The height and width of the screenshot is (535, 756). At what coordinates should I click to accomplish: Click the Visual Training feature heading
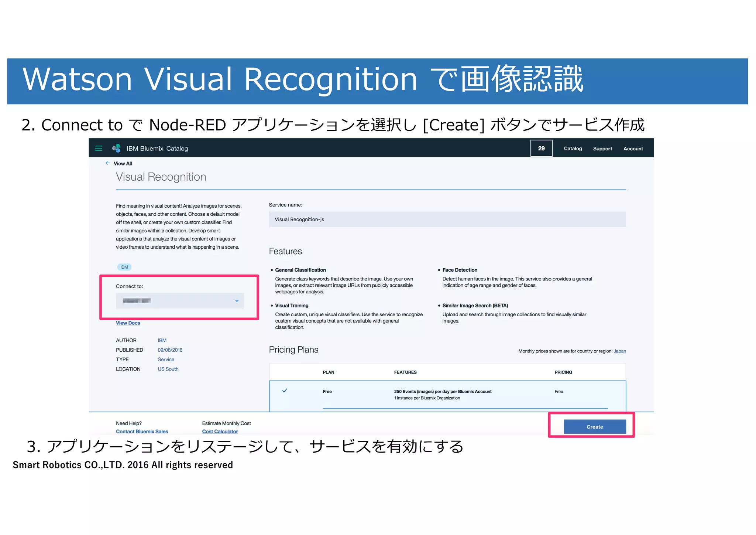pos(292,306)
